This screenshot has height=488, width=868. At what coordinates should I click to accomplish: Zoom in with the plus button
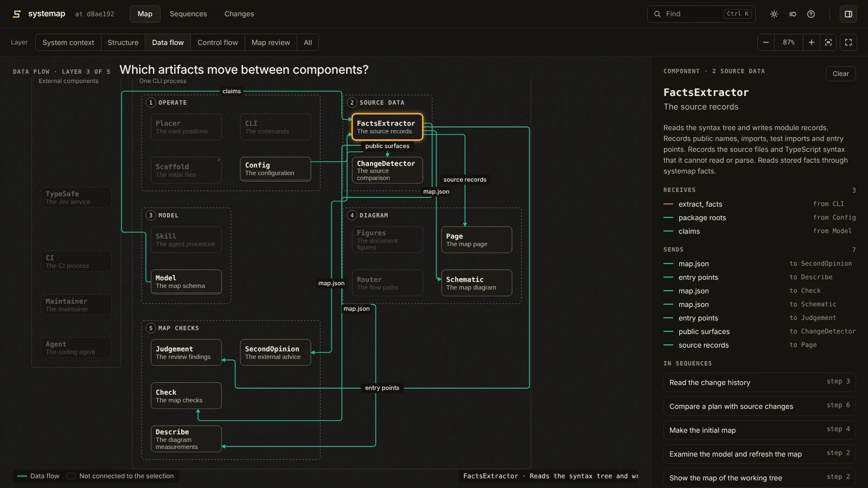(812, 42)
